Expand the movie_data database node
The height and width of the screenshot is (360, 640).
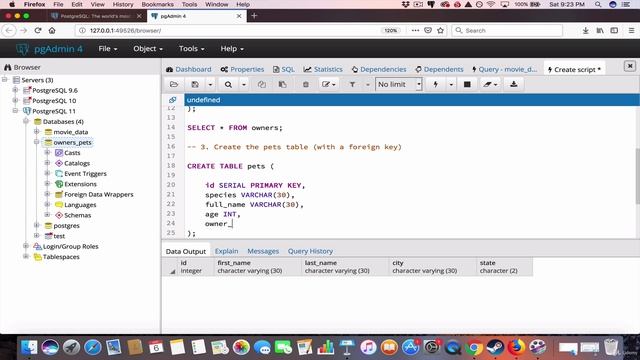pos(37,131)
